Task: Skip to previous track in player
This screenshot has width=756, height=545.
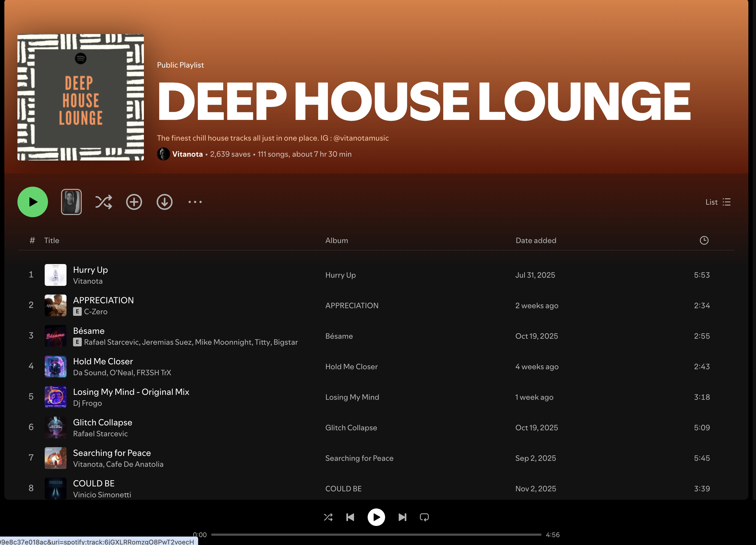Action: 350,517
